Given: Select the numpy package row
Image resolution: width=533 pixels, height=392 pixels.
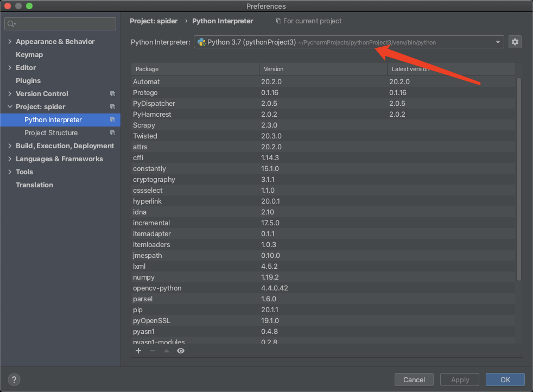Looking at the screenshot, I should point(323,277).
